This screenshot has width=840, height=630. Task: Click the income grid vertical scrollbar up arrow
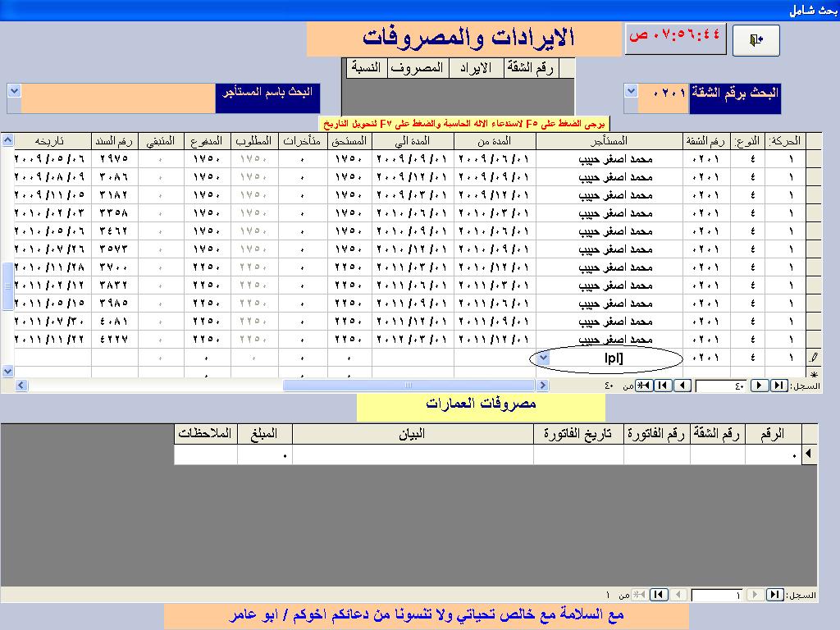(7, 140)
